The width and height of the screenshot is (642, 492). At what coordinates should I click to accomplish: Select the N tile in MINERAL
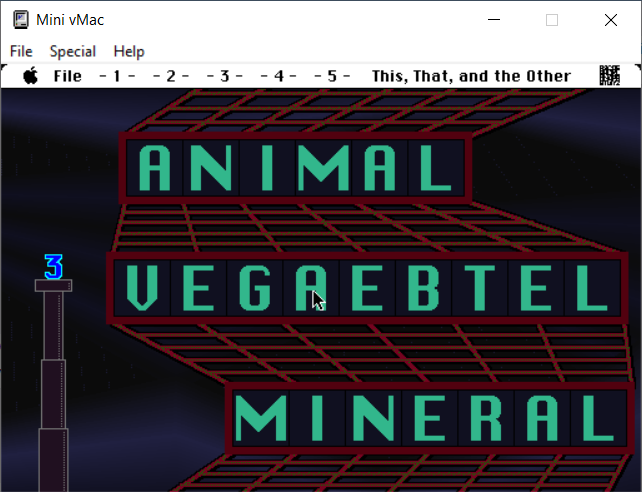(373, 418)
